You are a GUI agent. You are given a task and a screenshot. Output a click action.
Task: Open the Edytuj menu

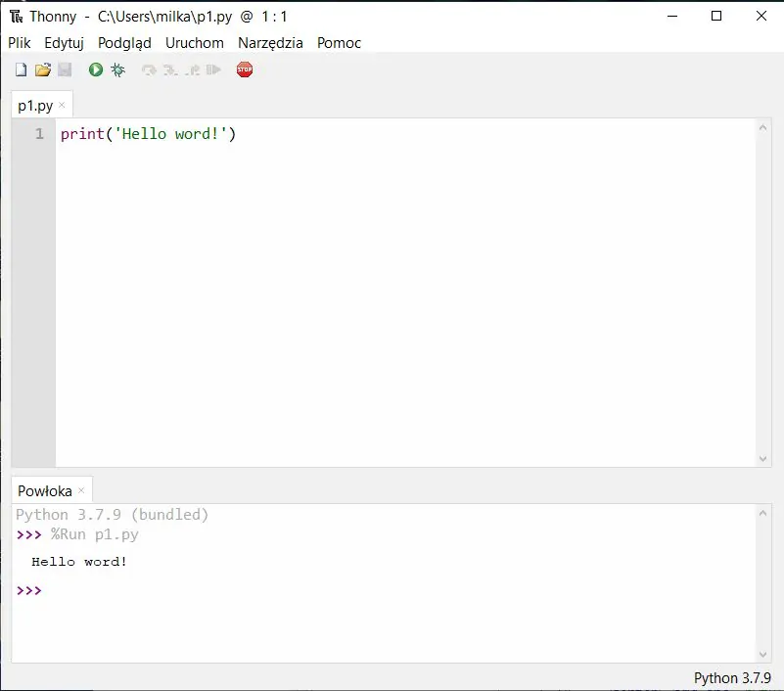(64, 43)
